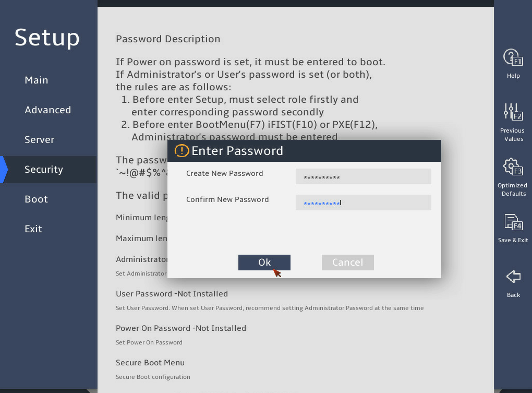Viewport: 532px width, 393px height.
Task: Select Power On Password -Not Installed
Action: [x=181, y=328]
